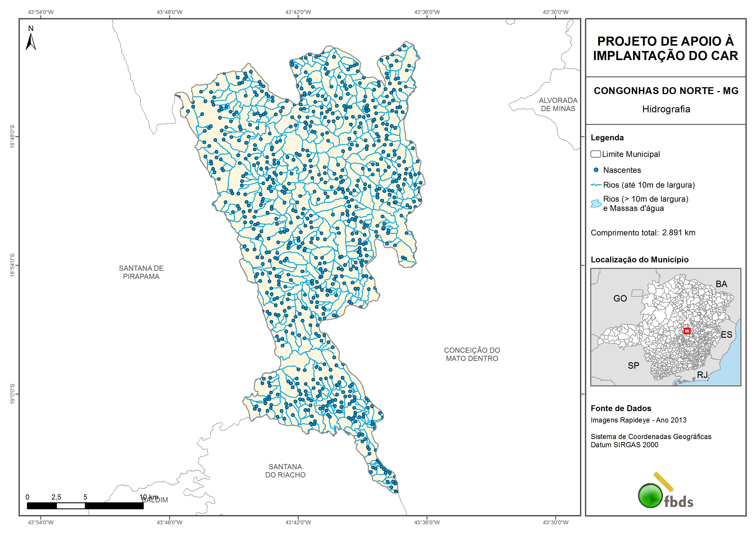Screen dimensions: 756x534
Task: Click the GO state label in inset map
Action: pyautogui.click(x=620, y=298)
